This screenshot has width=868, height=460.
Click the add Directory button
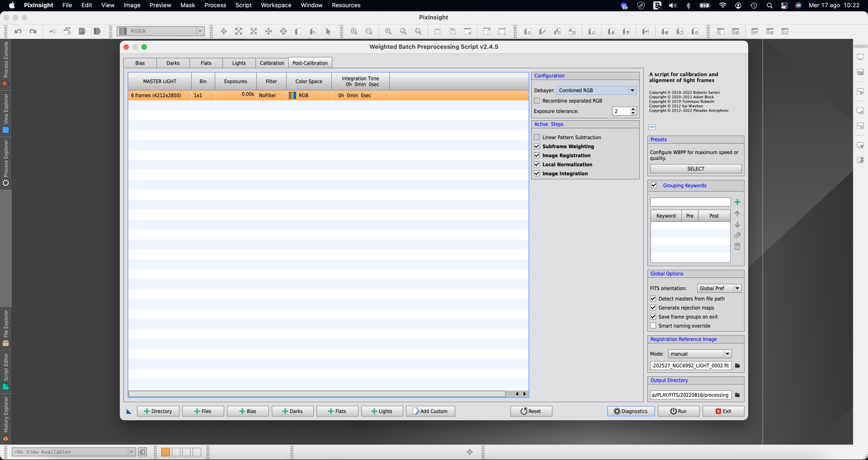click(158, 411)
